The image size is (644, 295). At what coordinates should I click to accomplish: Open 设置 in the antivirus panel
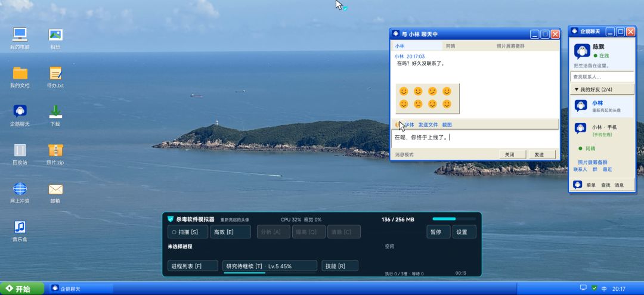point(464,231)
